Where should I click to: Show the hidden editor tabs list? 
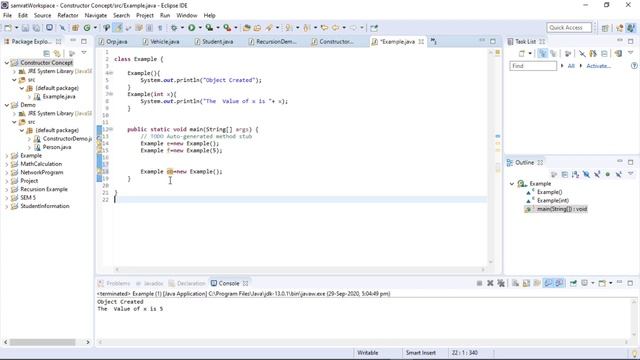[x=433, y=42]
